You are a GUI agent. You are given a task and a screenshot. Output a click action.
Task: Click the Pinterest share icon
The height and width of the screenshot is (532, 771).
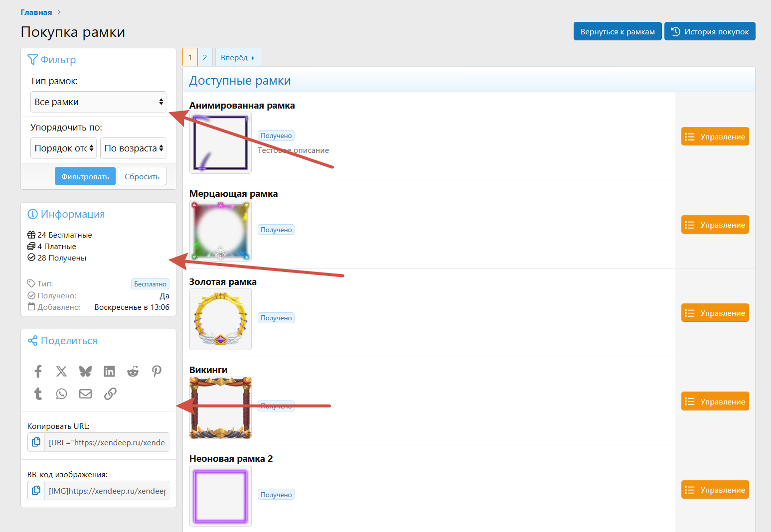click(156, 371)
